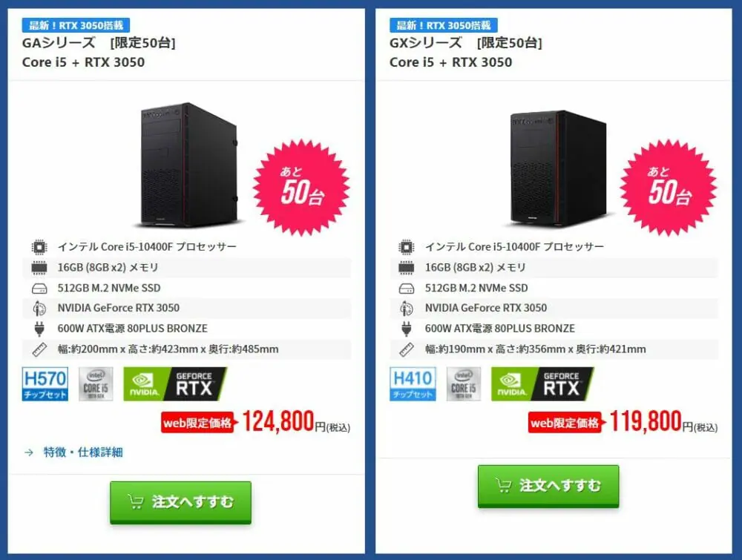Screen dimensions: 742x560
Task: Click the H570 chipset badge
Action: [45, 384]
